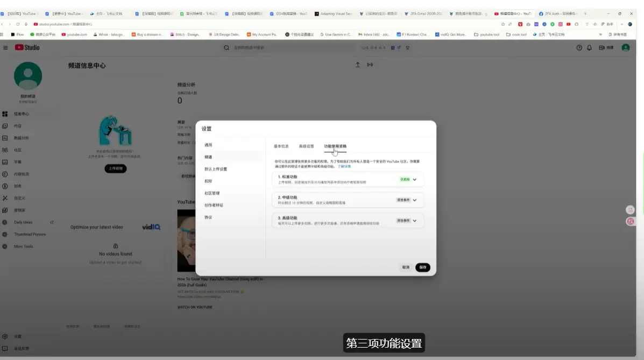The image size is (644, 360).
Task: Expand the 3. 高级功能 section chevron
Action: 415,221
